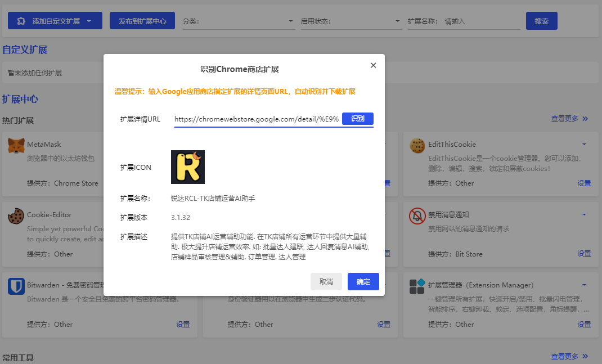
Task: Click the RCL extension icon thumbnail
Action: 187,167
